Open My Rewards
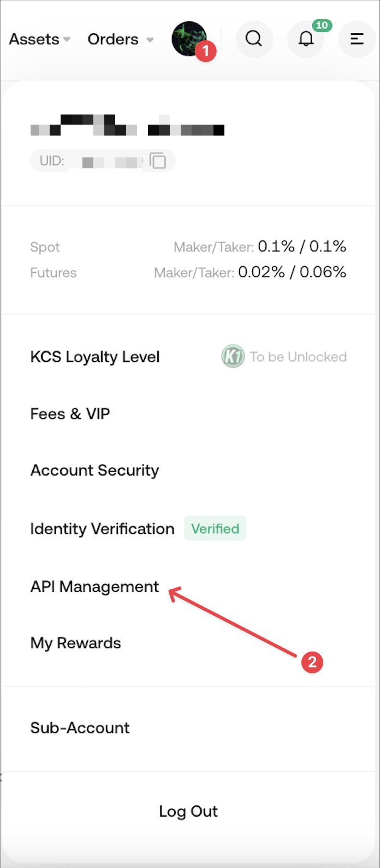Screen dimensions: 380x868 click(75, 643)
